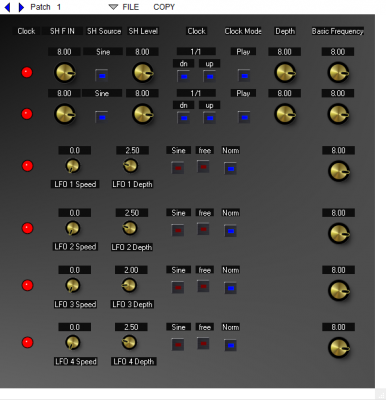Click the first row SH Level knob
The height and width of the screenshot is (400, 386).
143,72
